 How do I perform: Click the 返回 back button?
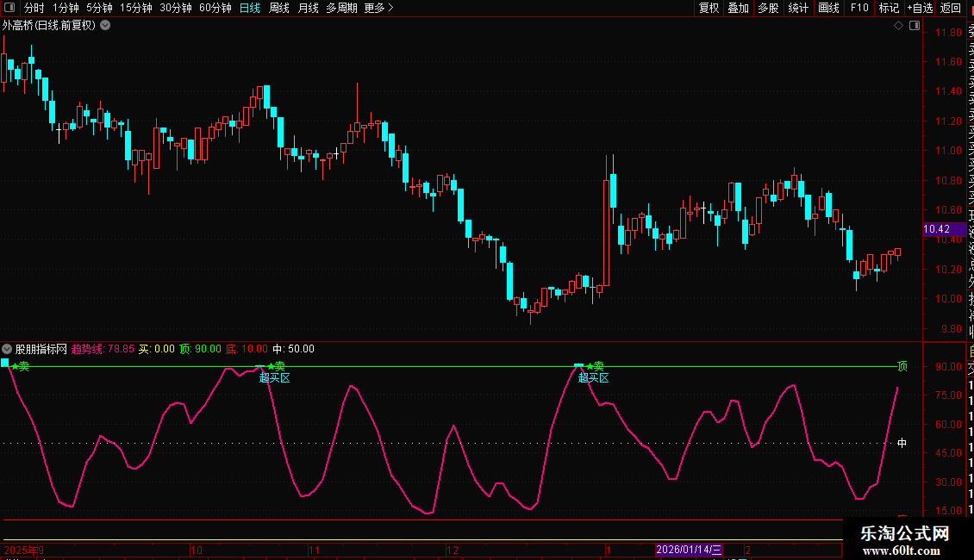(951, 8)
